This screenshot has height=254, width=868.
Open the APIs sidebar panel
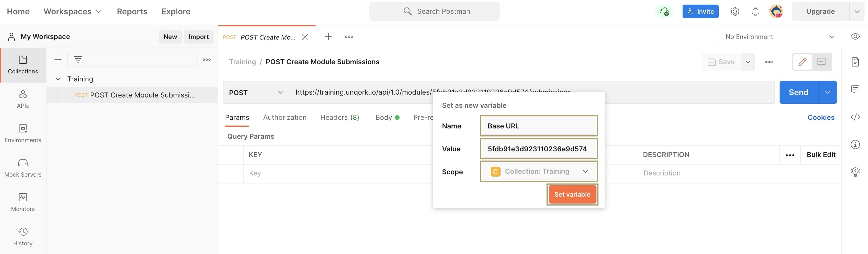coord(23,99)
